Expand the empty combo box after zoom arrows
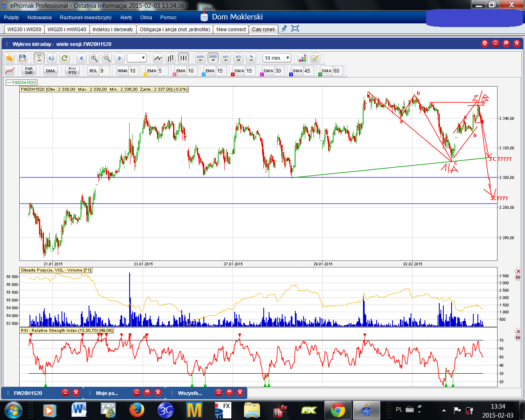The width and height of the screenshot is (525, 420). [x=143, y=58]
